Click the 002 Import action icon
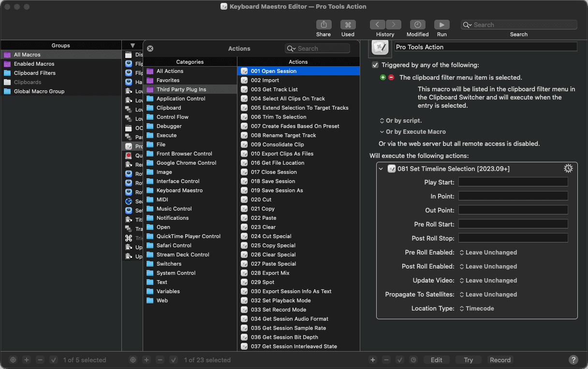 point(244,80)
